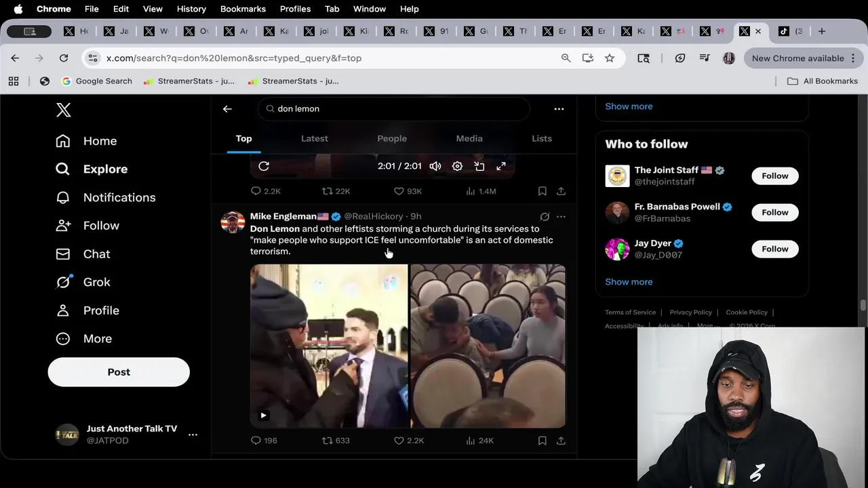Share Mike Engleman's post
868x488 pixels.
561,441
